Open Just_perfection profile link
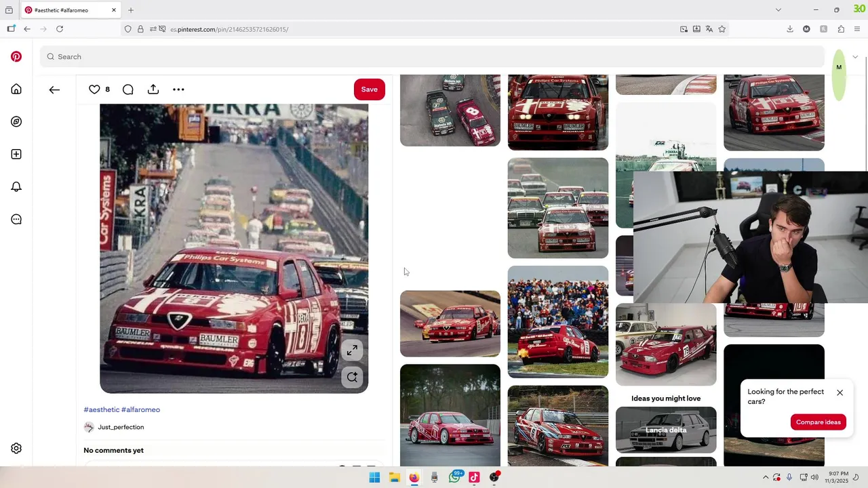The height and width of the screenshot is (488, 868). 121,428
